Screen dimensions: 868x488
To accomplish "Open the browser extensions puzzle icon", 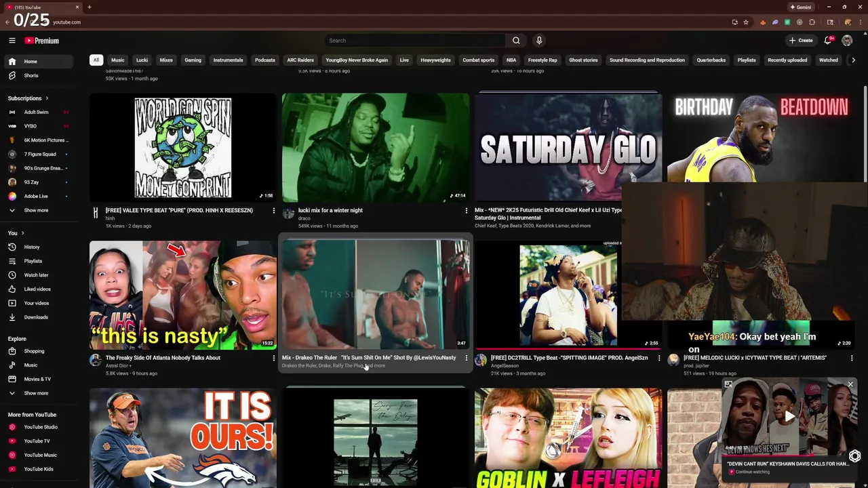I will (x=812, y=22).
